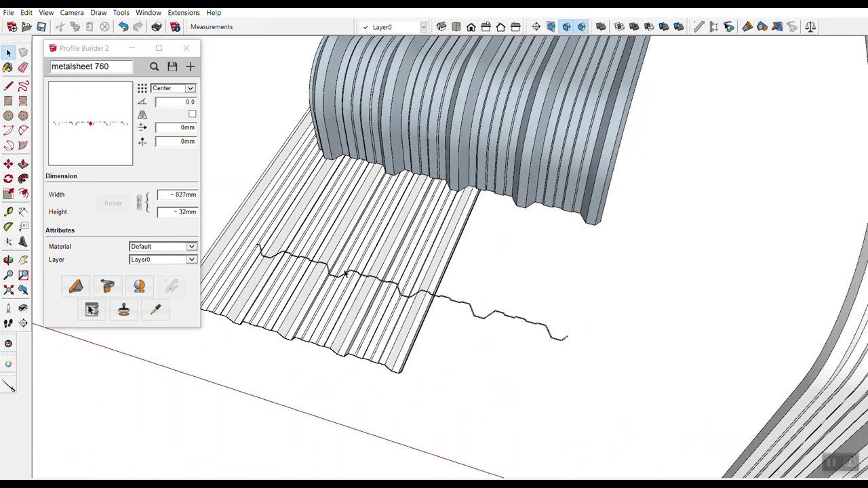This screenshot has height=488, width=868.
Task: Pick the Paint Bucket tool
Action: (8, 68)
